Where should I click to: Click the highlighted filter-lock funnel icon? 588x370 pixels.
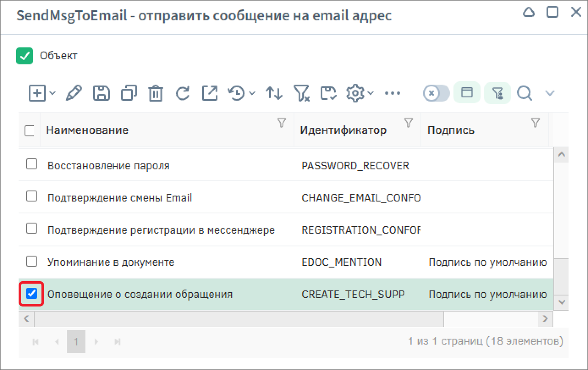pos(497,92)
